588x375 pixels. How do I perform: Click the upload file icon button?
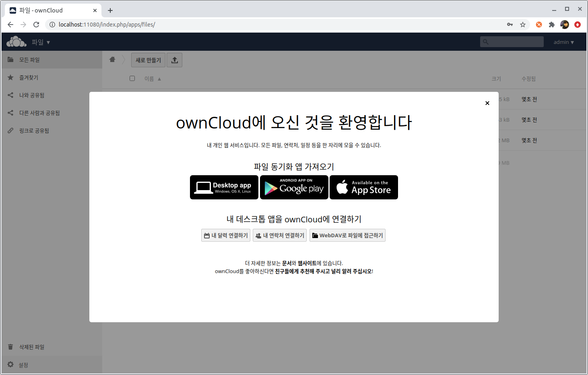pos(175,60)
